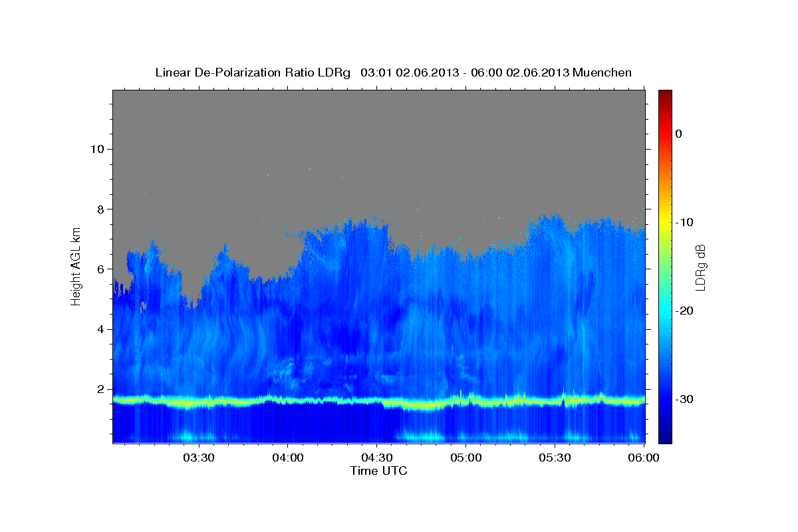
Task: Click the plot title "Linear De-Polarization Ratio LDRg"
Action: point(253,72)
